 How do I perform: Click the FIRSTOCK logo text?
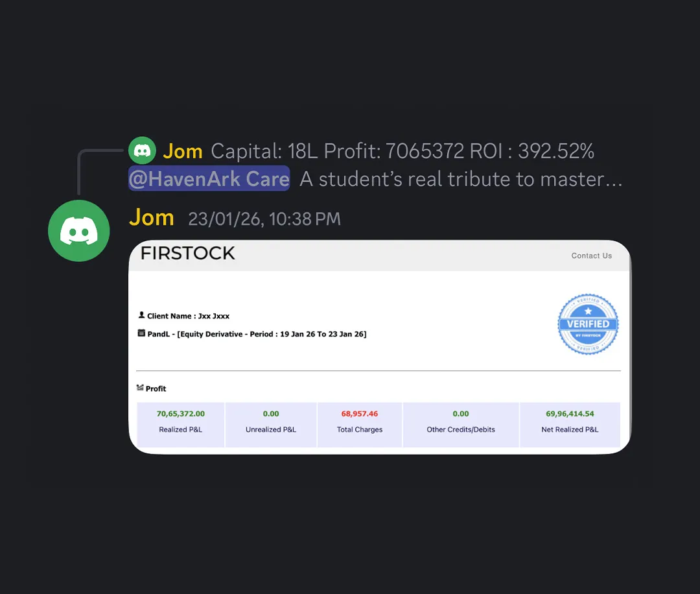(187, 254)
